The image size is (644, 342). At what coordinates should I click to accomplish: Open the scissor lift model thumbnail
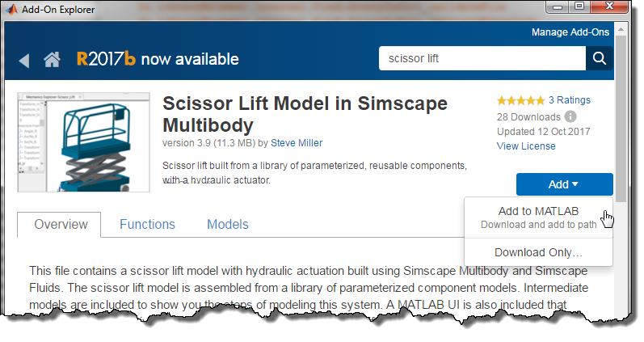click(84, 142)
